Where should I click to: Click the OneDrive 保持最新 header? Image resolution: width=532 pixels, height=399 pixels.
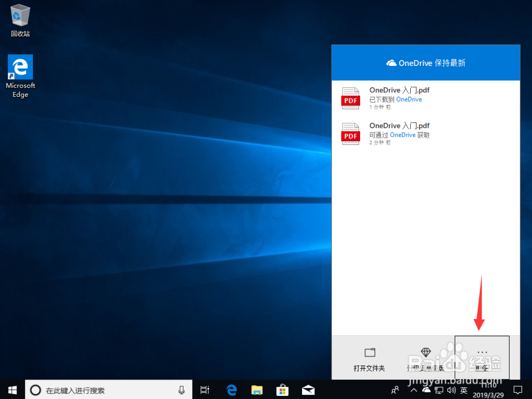tap(426, 63)
